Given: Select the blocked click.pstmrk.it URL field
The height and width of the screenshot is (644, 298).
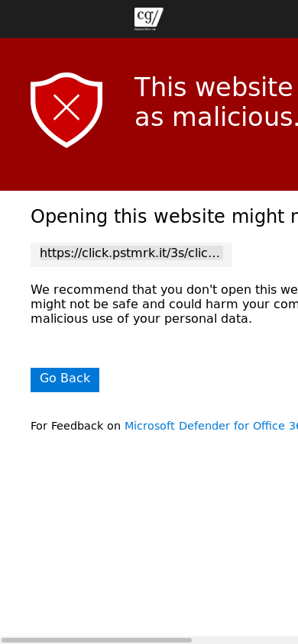Looking at the screenshot, I should coord(131,255).
